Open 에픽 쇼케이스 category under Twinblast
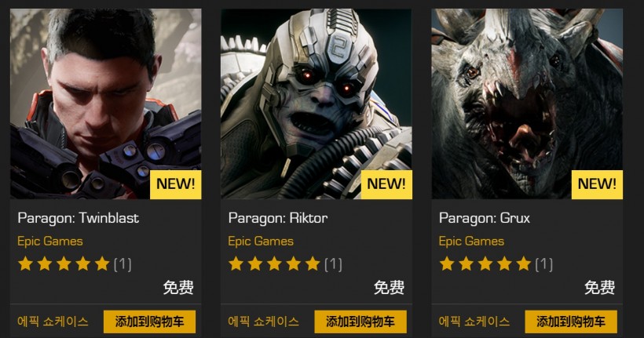644x338 pixels. (x=53, y=322)
